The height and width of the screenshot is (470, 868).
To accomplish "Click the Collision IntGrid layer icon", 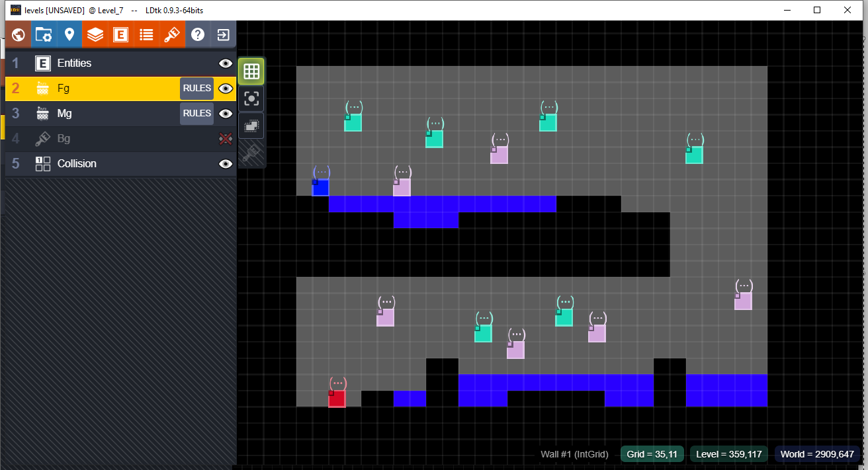I will [43, 164].
